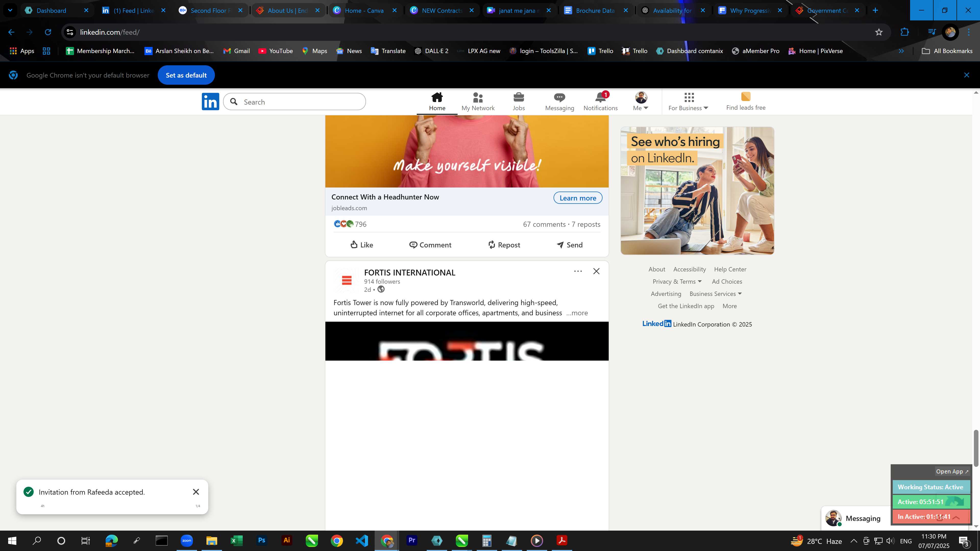The image size is (980, 551).
Task: Click the FORTIS INTERNATIONAL company logo
Action: tap(346, 281)
